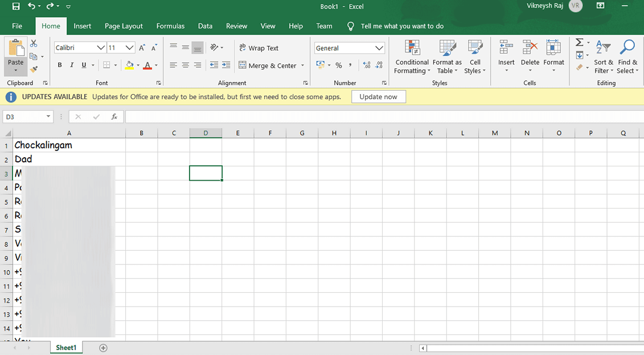Select Top Align icon
Viewport: 644px width, 355px height.
coord(174,47)
